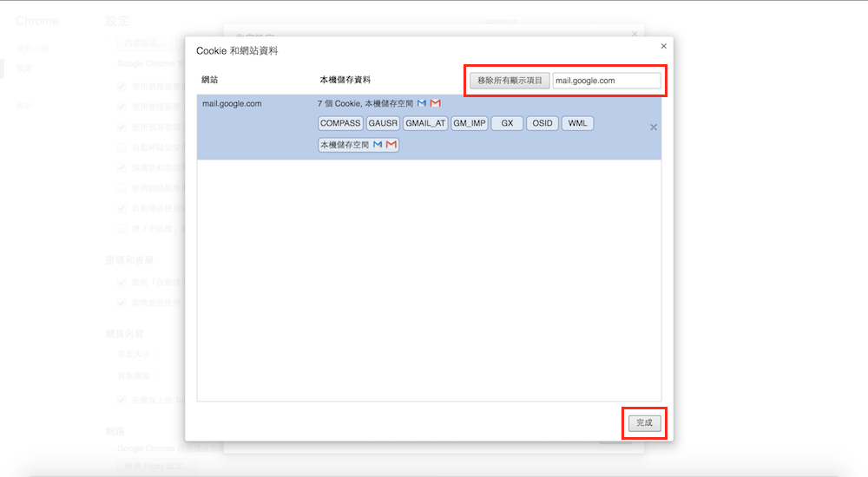The image size is (868, 477).
Task: Select the mail.google.com site name in the list
Action: 232,103
